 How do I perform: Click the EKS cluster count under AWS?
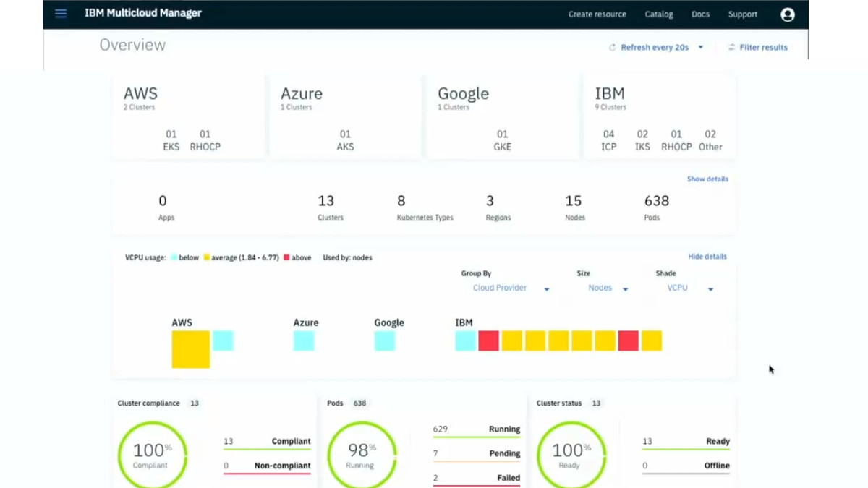pos(171,140)
